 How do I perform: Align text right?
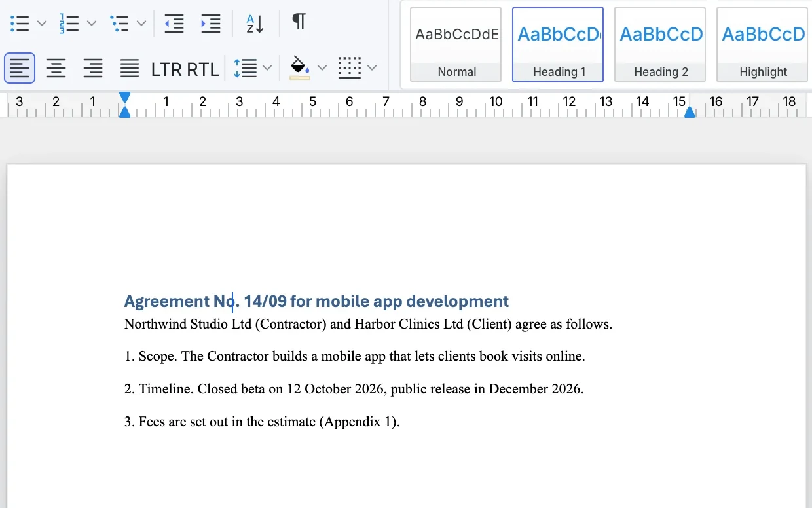[x=93, y=68]
